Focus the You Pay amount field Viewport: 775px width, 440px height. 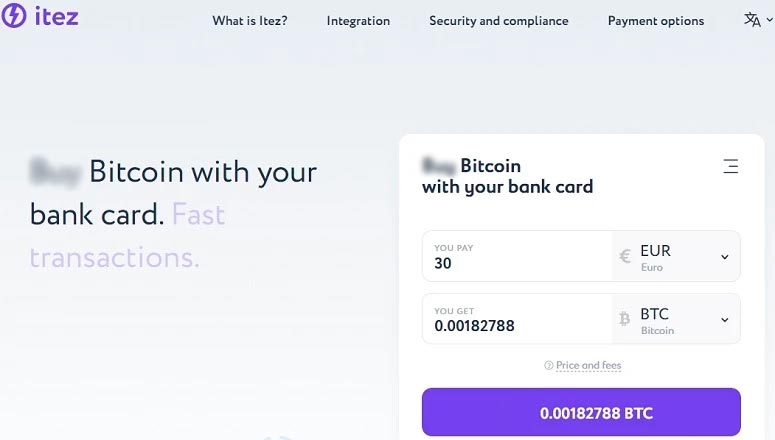515,264
